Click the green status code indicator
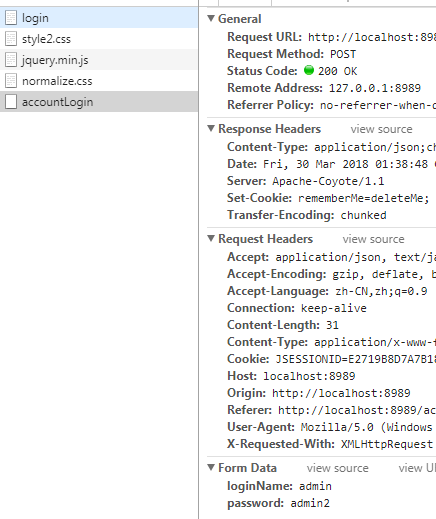Image resolution: width=436 pixels, height=519 pixels. 309,70
